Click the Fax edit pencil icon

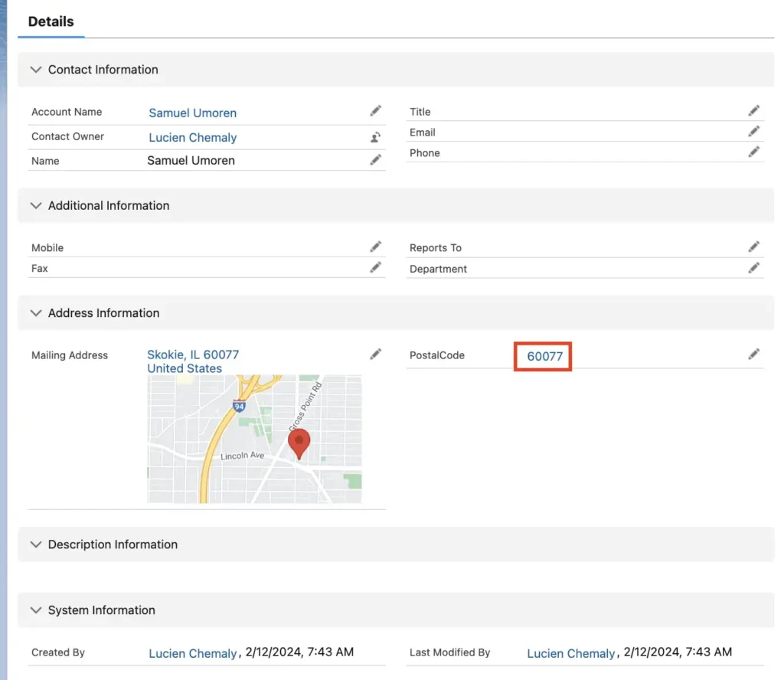pos(375,267)
